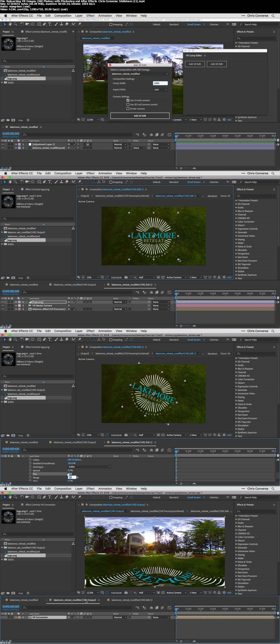The image size is (280, 644).
Task: Hide the VR Conversion layer
Action: pos(3,617)
